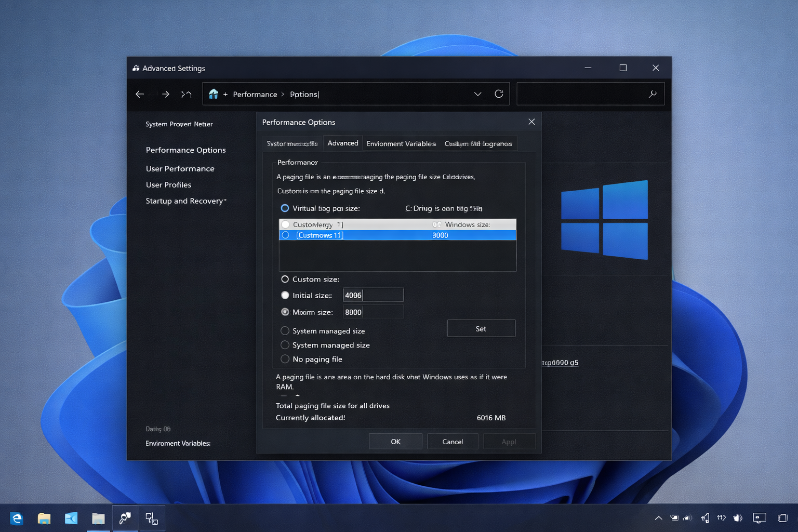The height and width of the screenshot is (532, 798).
Task: Refresh the Performance Options page
Action: (499, 94)
